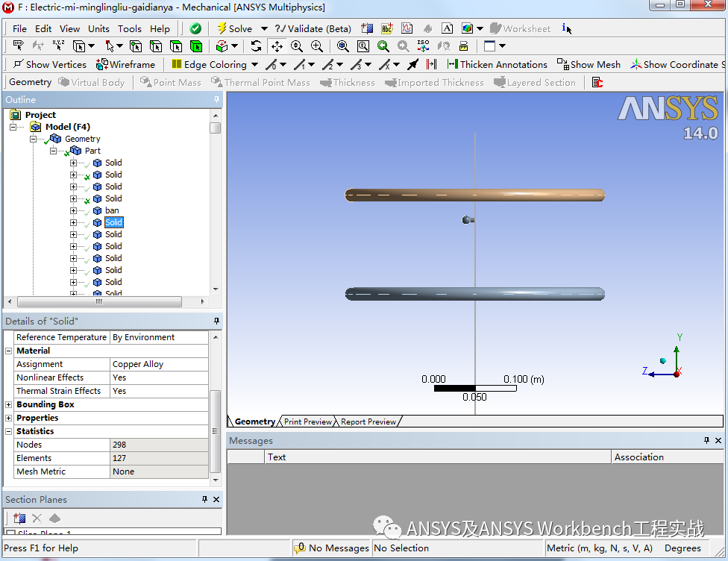Click Validate (Beta)

(x=313, y=29)
